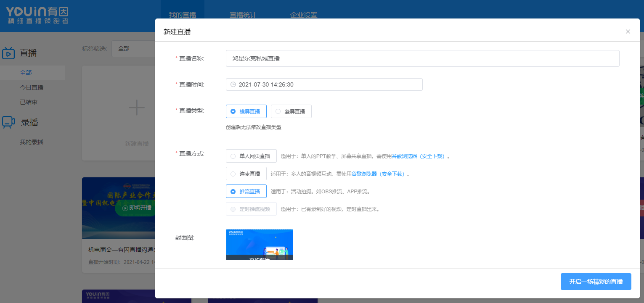
Task: Open 我的录播 in left sidebar
Action: [32, 142]
